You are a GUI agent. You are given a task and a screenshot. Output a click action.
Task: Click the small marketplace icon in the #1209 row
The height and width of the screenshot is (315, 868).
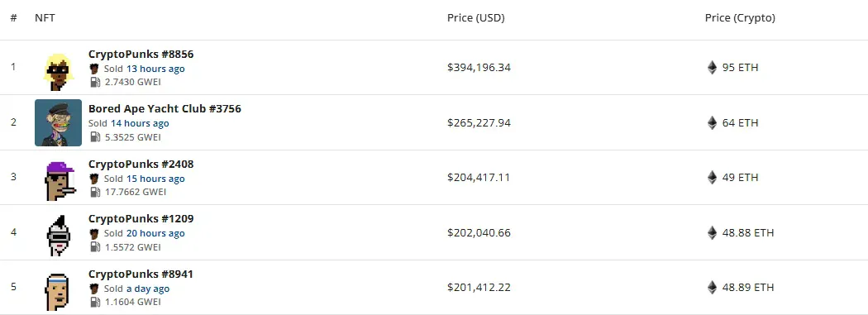(95, 234)
